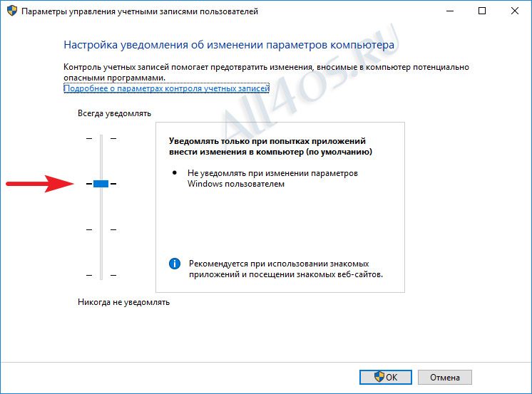The width and height of the screenshot is (532, 394).
Task: Set slider to lowest 'never notify' tick
Action: coord(101,275)
